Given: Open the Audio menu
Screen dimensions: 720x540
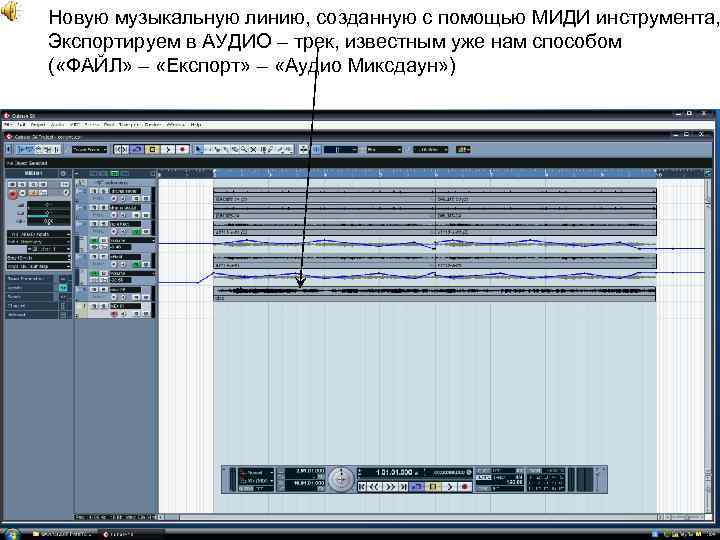Looking at the screenshot, I should [57, 124].
